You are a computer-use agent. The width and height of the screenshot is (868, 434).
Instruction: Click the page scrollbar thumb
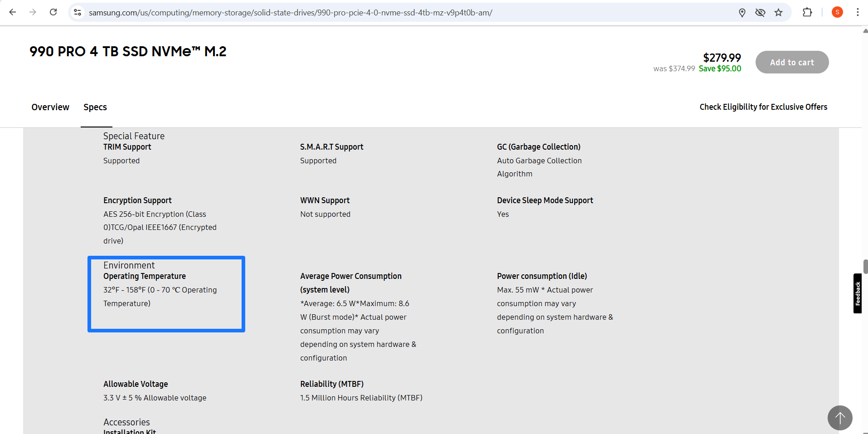pyautogui.click(x=865, y=267)
